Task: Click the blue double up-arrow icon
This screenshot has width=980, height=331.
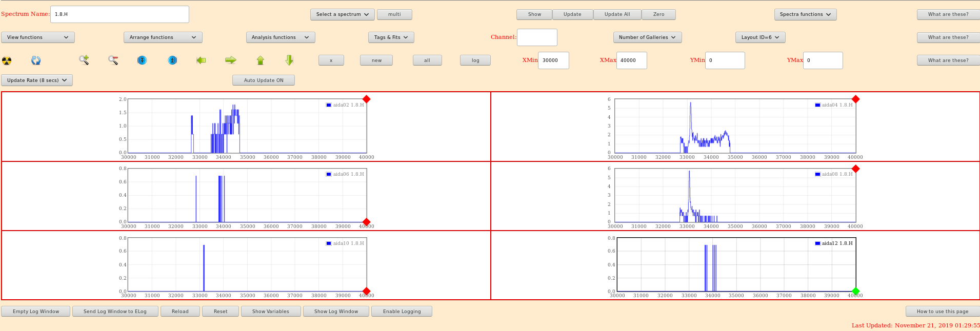Action: point(173,60)
